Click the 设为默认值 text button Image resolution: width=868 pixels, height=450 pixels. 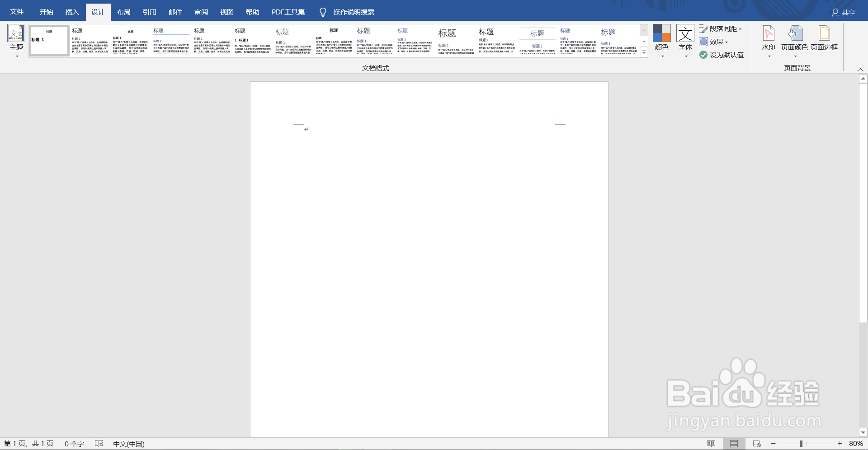click(726, 55)
